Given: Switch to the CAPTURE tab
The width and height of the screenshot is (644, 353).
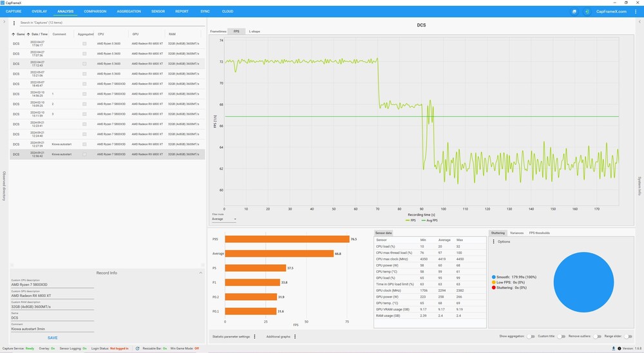Looking at the screenshot, I should 14,12.
